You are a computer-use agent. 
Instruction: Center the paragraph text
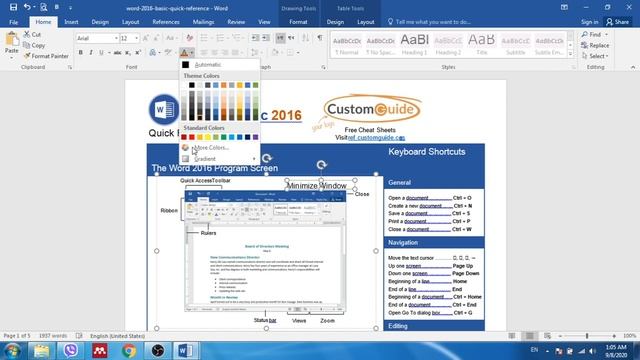click(x=214, y=52)
